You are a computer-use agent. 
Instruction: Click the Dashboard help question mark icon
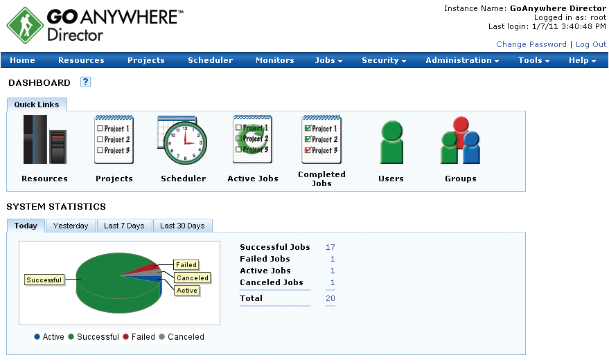tap(85, 82)
